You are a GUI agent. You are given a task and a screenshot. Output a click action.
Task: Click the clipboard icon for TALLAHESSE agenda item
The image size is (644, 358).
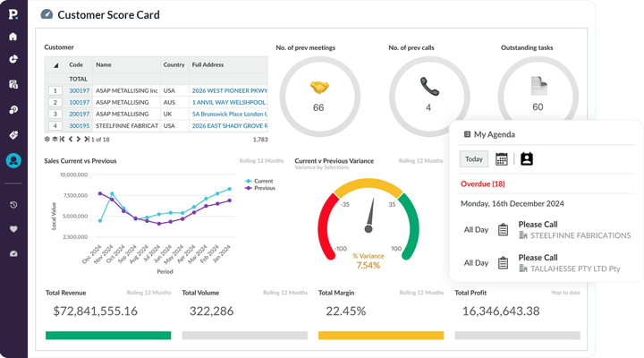(503, 262)
